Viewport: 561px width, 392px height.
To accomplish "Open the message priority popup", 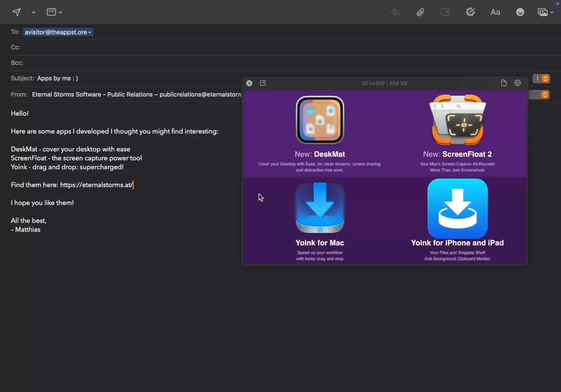I will tap(541, 78).
